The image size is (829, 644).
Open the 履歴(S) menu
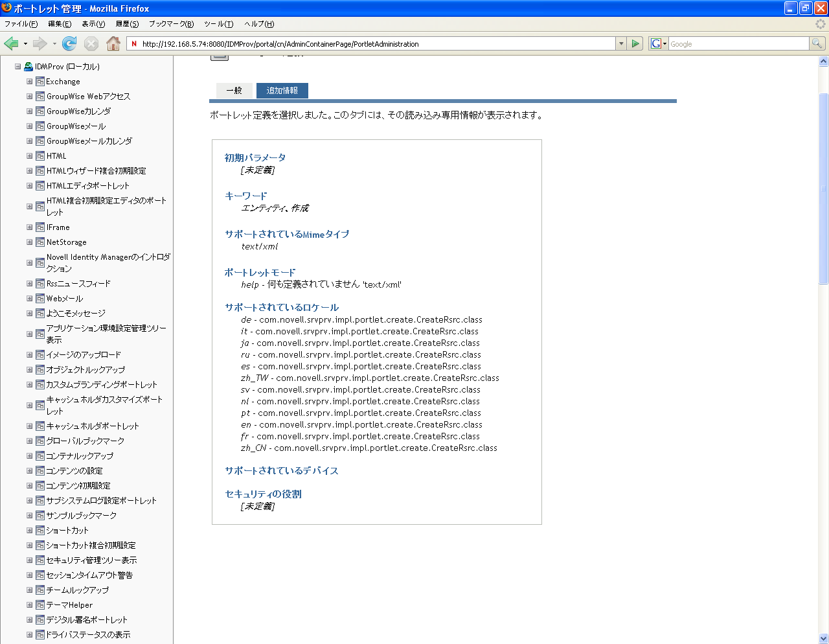click(127, 24)
